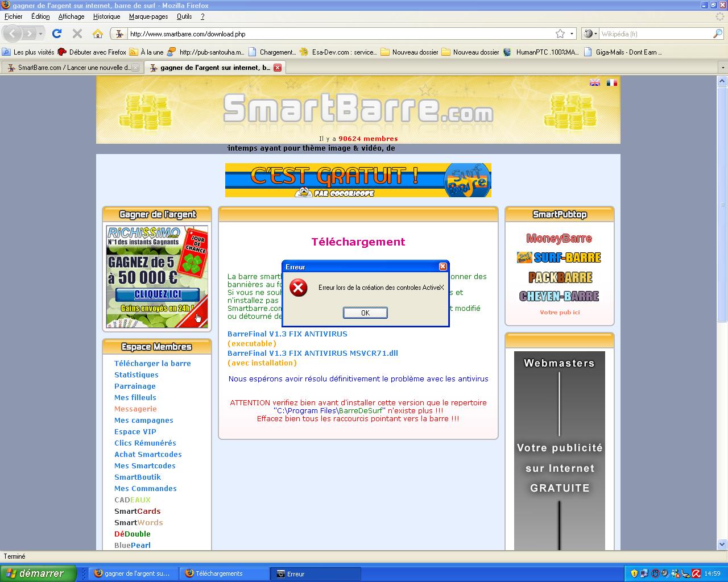Click the site identity icon in the address bar
This screenshot has height=582, width=728.
119,34
